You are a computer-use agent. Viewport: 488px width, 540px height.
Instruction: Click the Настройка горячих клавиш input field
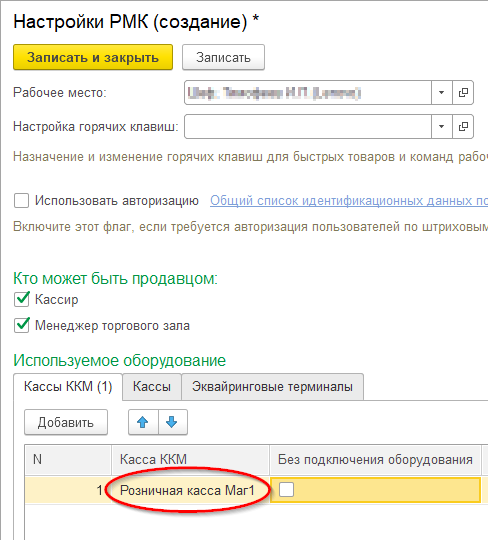308,126
